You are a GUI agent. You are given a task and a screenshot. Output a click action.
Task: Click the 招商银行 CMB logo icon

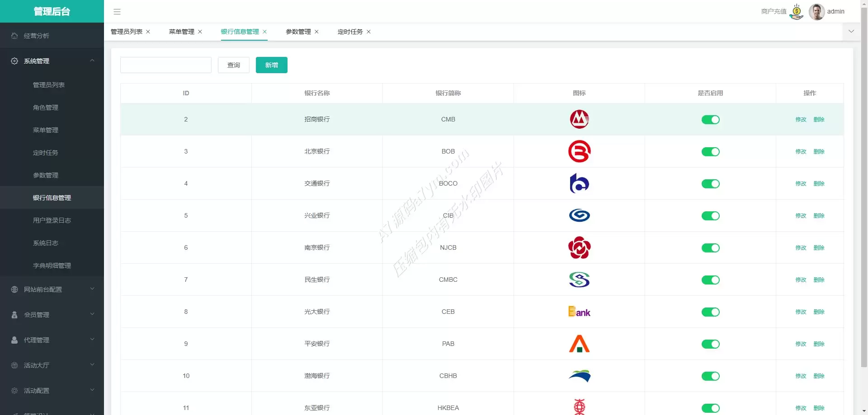(x=579, y=120)
